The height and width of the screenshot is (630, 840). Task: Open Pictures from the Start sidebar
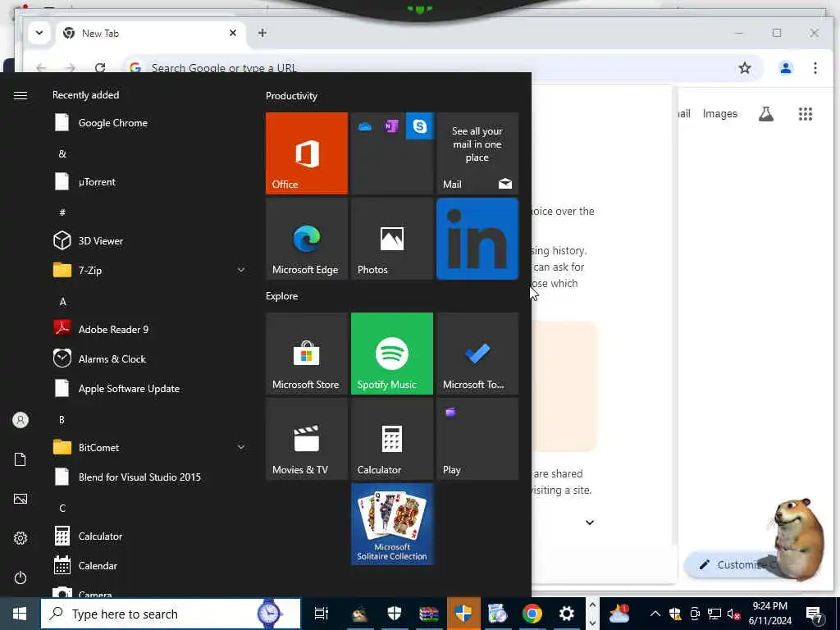point(21,499)
